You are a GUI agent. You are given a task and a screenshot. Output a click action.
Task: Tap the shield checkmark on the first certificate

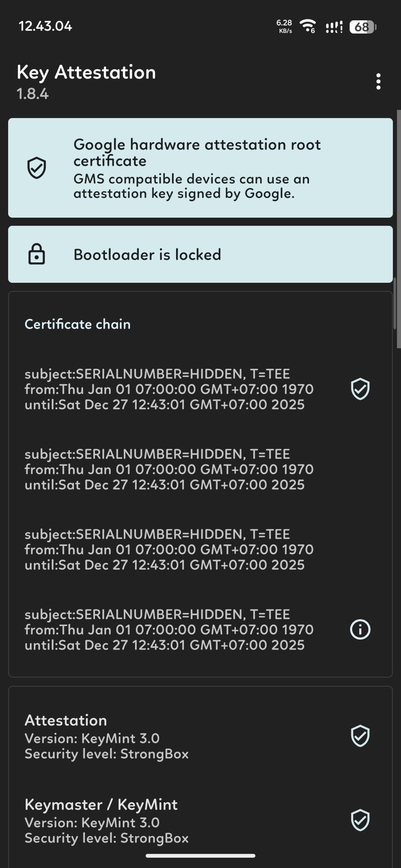point(360,389)
